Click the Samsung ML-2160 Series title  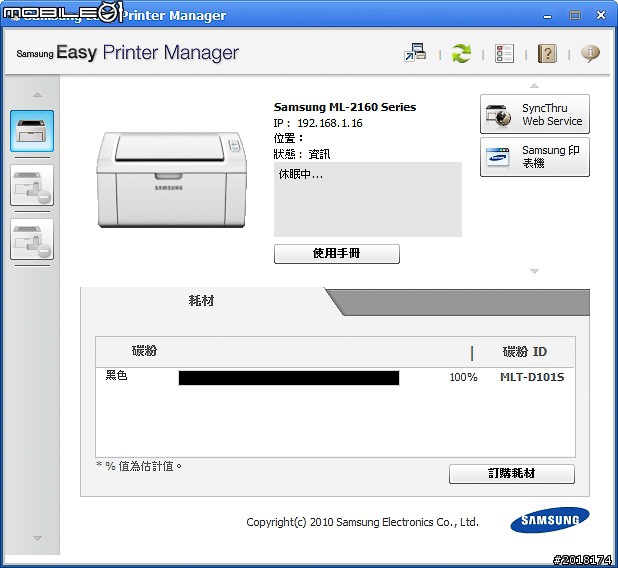345,107
